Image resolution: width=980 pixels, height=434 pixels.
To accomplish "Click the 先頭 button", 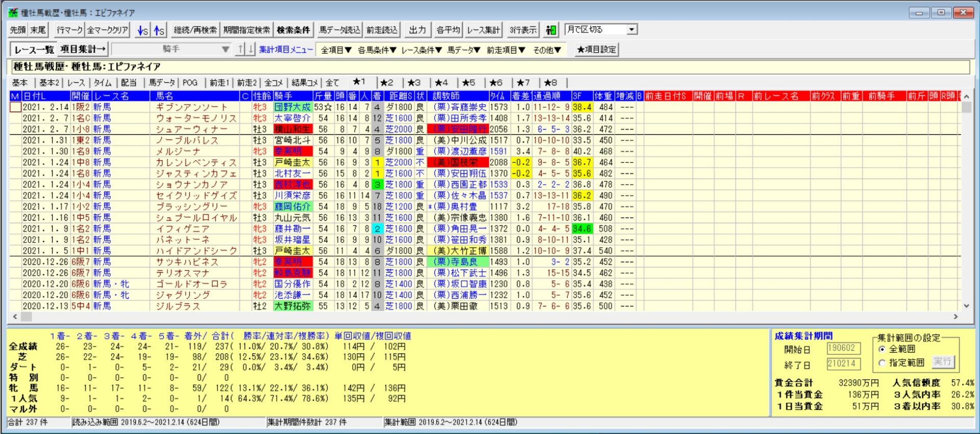I will pos(18,30).
